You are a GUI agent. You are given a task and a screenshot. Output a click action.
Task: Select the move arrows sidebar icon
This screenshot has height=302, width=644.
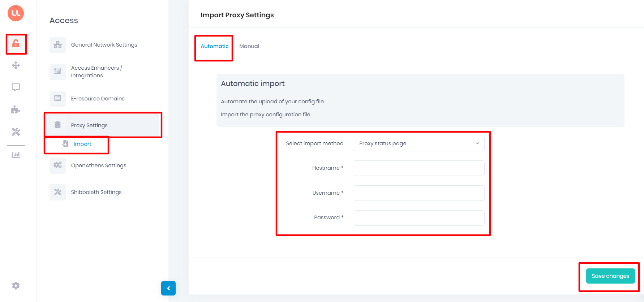click(x=16, y=65)
